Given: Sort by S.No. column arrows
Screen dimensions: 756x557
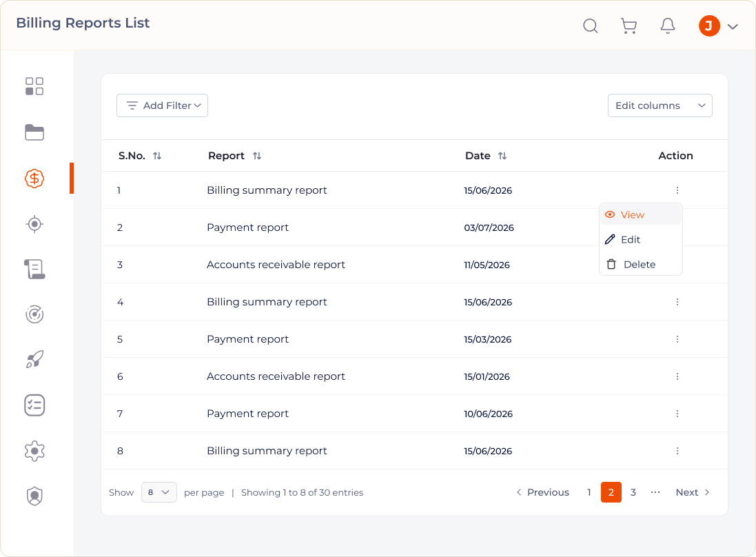Looking at the screenshot, I should 157,156.
